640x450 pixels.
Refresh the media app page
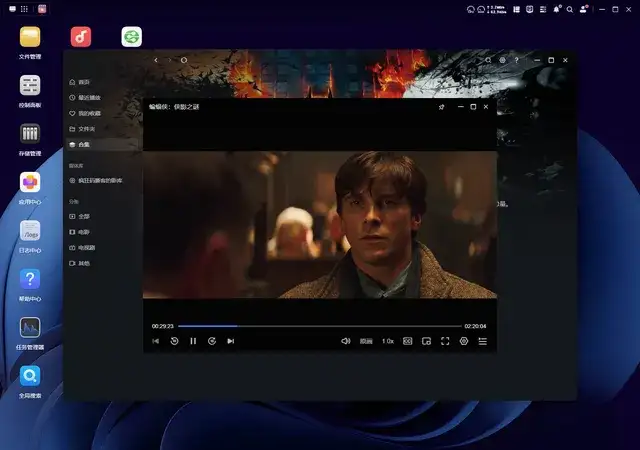pyautogui.click(x=184, y=60)
